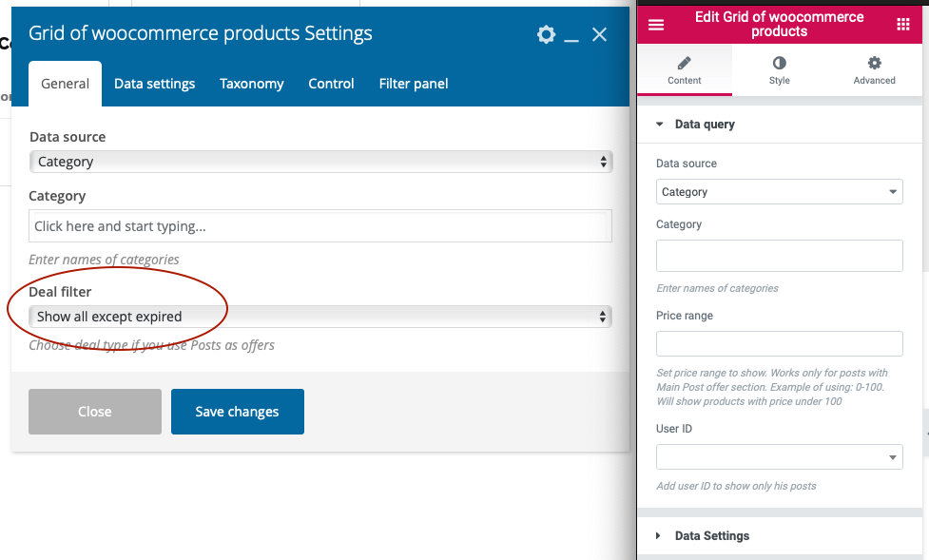Select the Taxonomy tab
Screen dimensions: 929x560
(251, 84)
